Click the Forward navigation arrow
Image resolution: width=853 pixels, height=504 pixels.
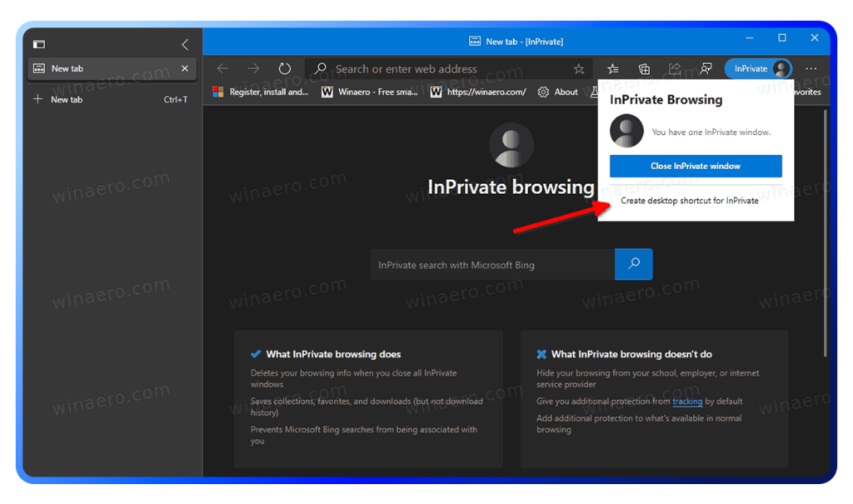(x=253, y=69)
